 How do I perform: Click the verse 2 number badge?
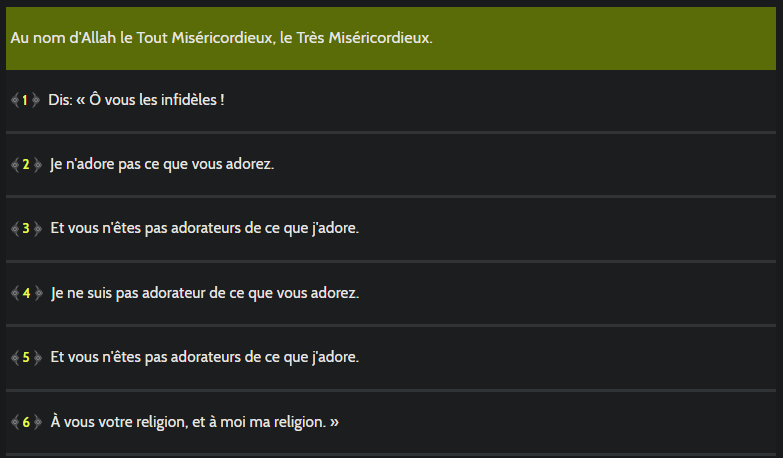tap(26, 164)
